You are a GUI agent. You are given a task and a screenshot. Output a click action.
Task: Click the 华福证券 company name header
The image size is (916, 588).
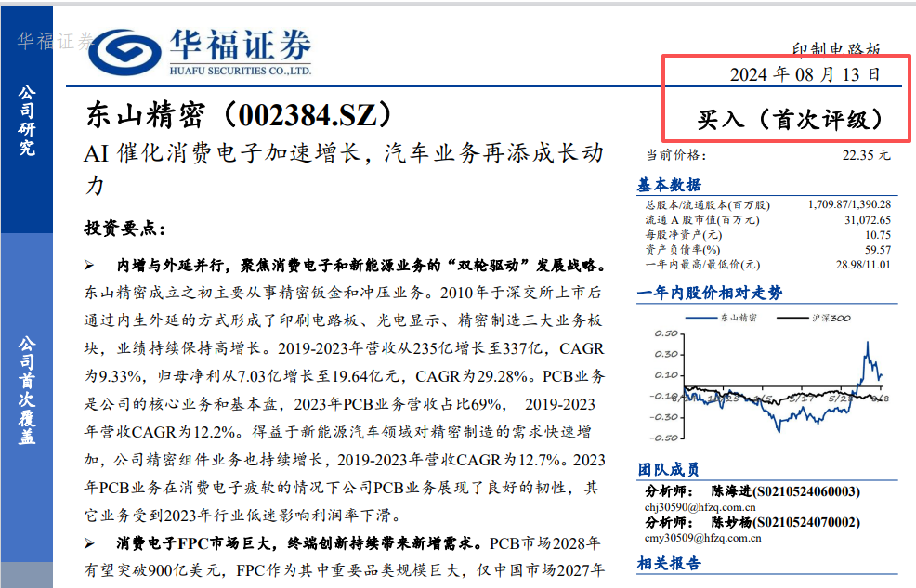[241, 45]
